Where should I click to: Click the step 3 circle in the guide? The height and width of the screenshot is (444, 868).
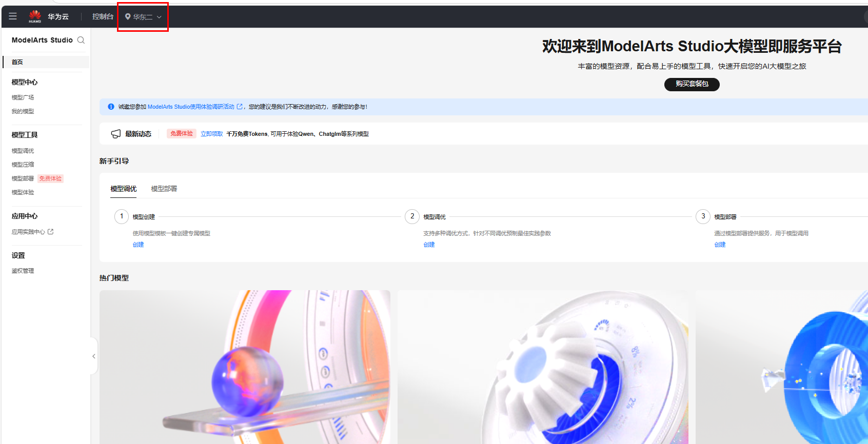tap(703, 216)
